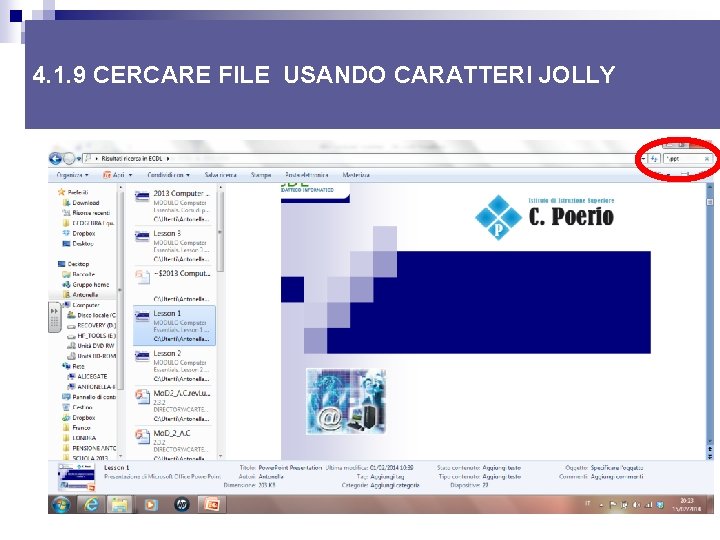Screen dimensions: 720x540
Task: Open Raccolte in the navigation tree
Action: point(79,274)
